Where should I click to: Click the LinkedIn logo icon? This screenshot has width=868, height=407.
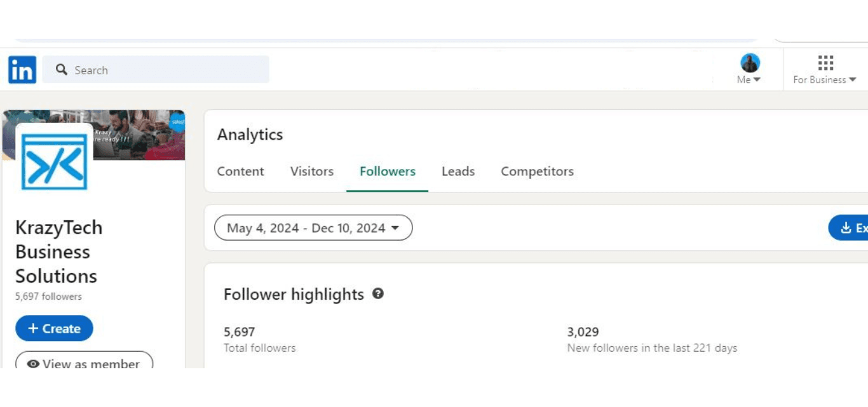tap(22, 70)
